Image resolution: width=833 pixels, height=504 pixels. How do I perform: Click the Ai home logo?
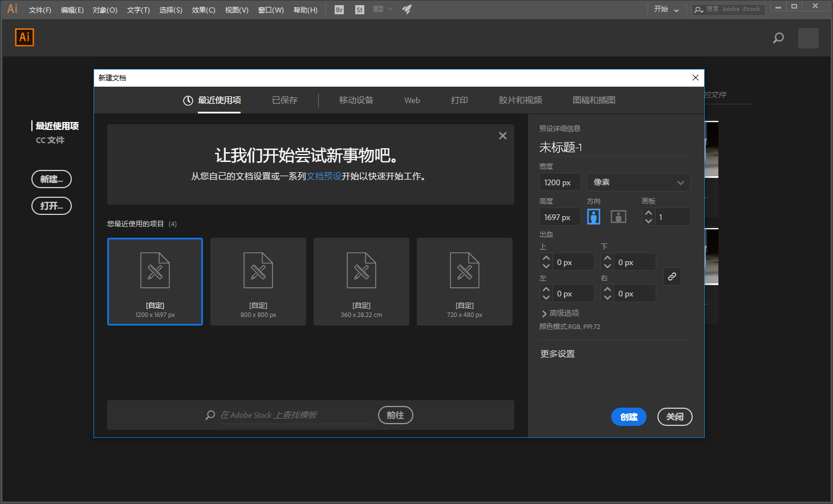point(25,37)
